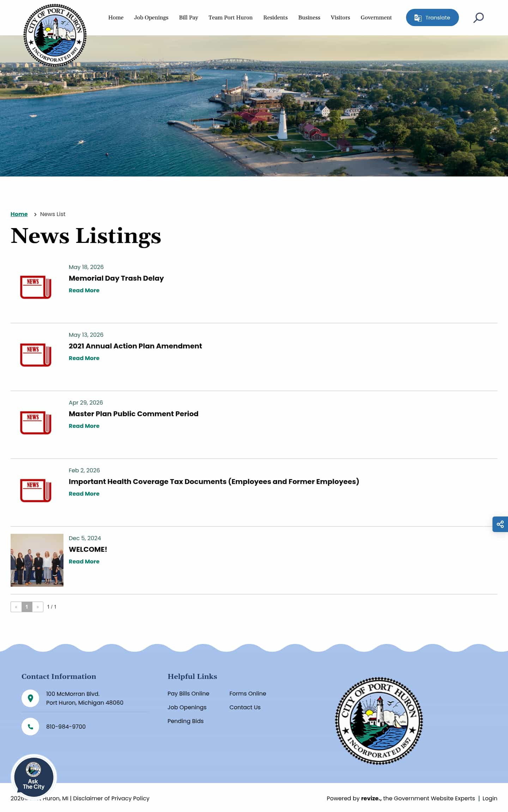
Task: Click the May 18, 2026 date text
Action: tap(86, 267)
